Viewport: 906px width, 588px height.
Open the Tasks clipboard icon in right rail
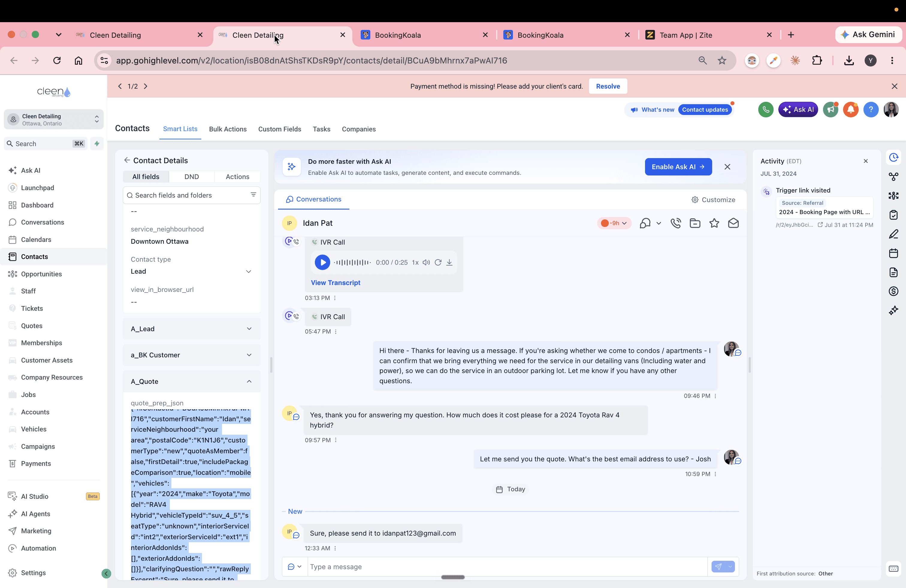pos(893,215)
